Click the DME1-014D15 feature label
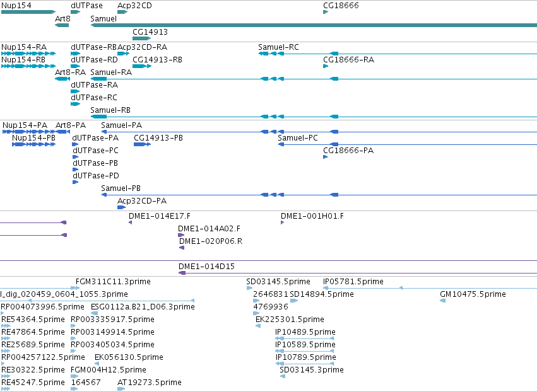Viewport: 537px width, 392px height. click(x=206, y=267)
